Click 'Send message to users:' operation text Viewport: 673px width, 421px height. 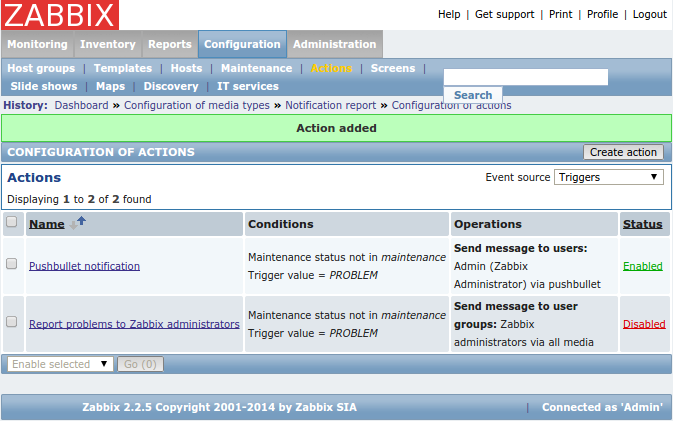pyautogui.click(x=521, y=248)
